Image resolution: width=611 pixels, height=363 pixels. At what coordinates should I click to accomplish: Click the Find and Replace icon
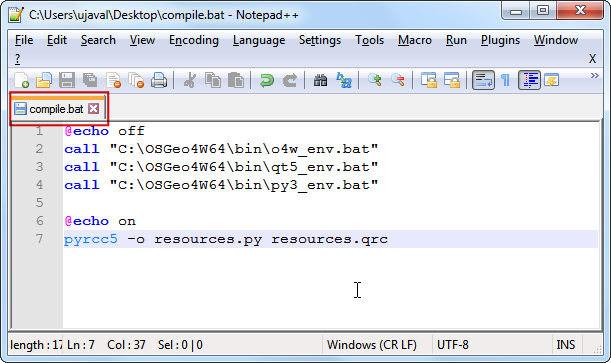pyautogui.click(x=344, y=80)
